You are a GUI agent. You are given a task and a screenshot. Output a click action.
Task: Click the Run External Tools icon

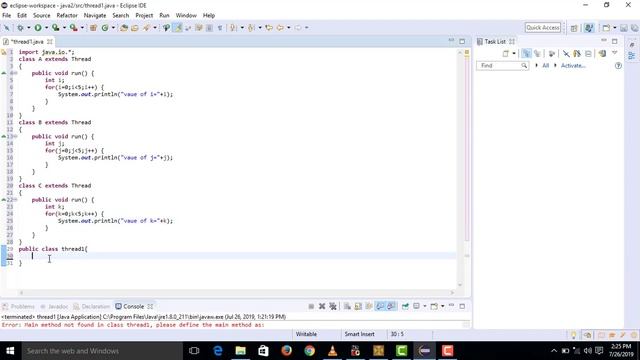click(x=73, y=28)
